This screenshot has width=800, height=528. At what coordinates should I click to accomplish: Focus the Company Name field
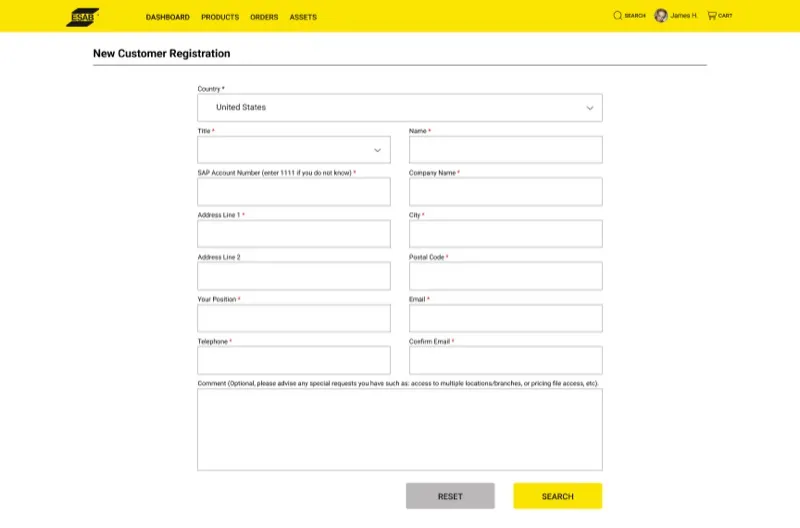pos(506,192)
